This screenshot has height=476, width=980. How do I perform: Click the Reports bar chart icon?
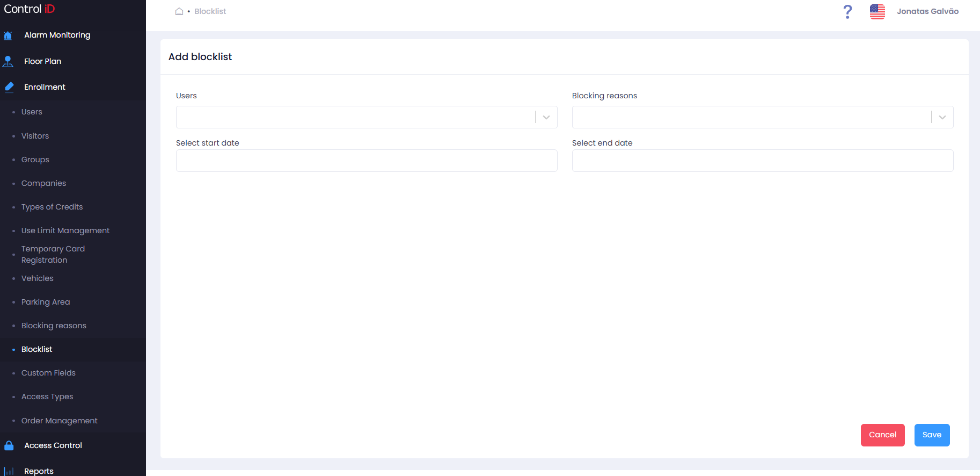pos(9,471)
